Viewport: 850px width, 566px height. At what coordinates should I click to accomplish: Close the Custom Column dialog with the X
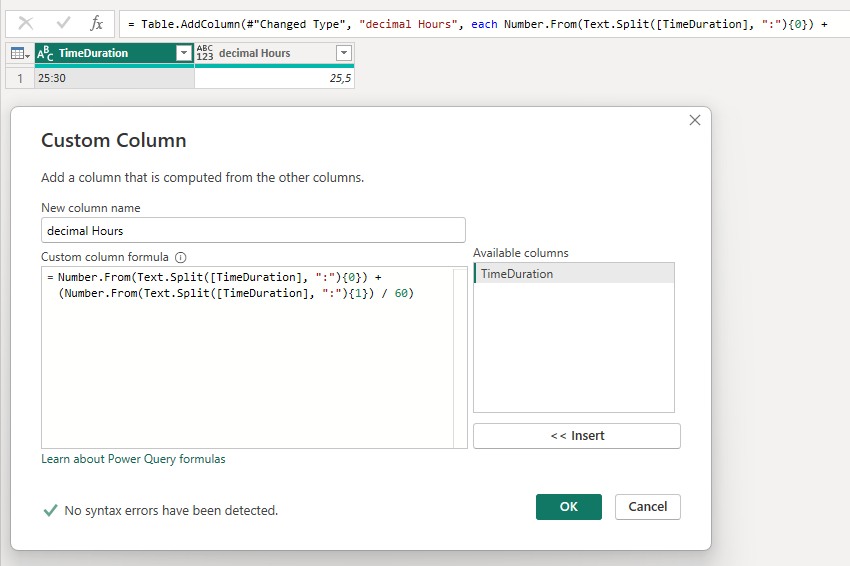pyautogui.click(x=694, y=120)
